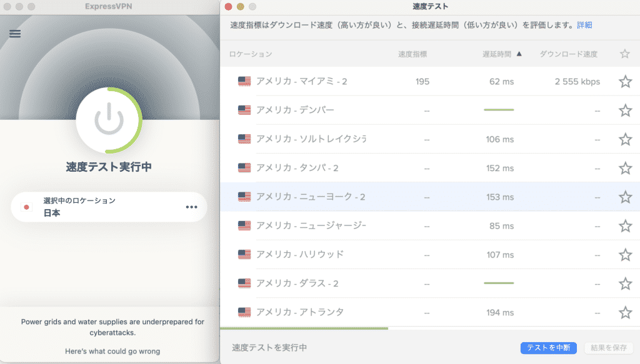Click the favorites star column header

(625, 54)
